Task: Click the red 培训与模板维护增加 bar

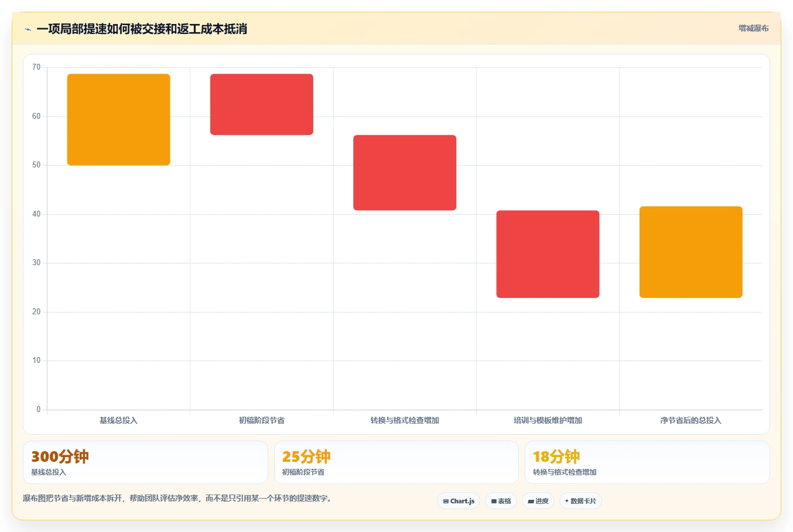Action: point(548,254)
